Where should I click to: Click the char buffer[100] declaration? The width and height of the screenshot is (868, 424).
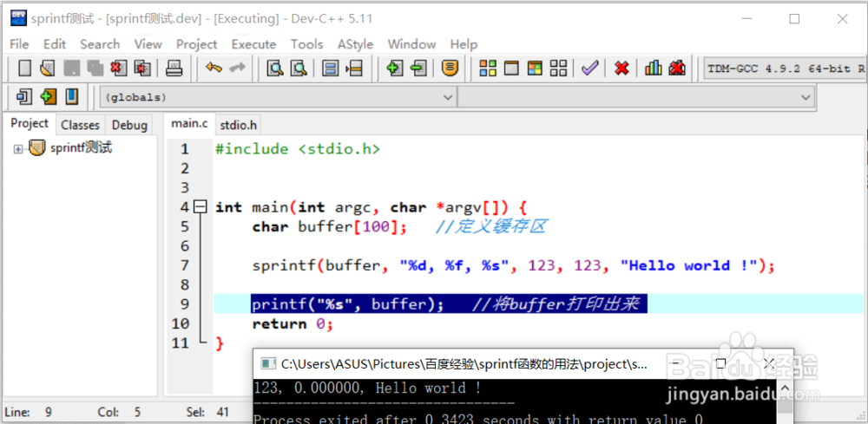click(x=331, y=226)
